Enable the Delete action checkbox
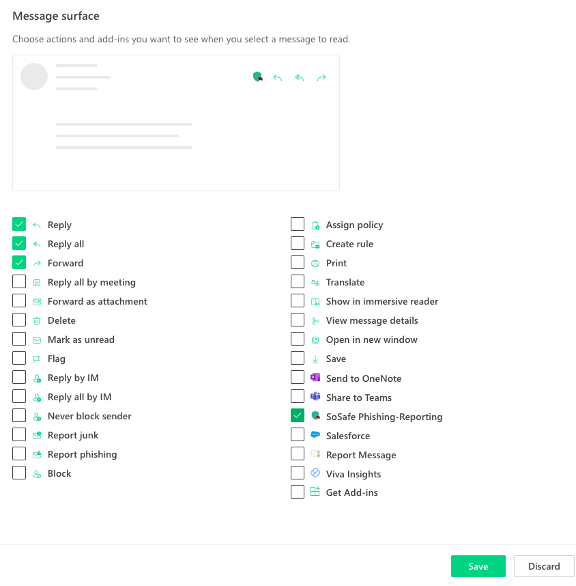 tap(19, 320)
